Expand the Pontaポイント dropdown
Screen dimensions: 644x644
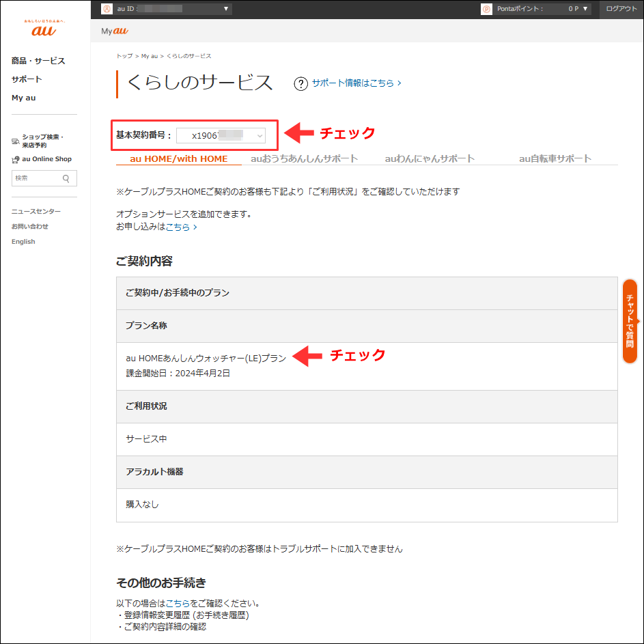[584, 8]
